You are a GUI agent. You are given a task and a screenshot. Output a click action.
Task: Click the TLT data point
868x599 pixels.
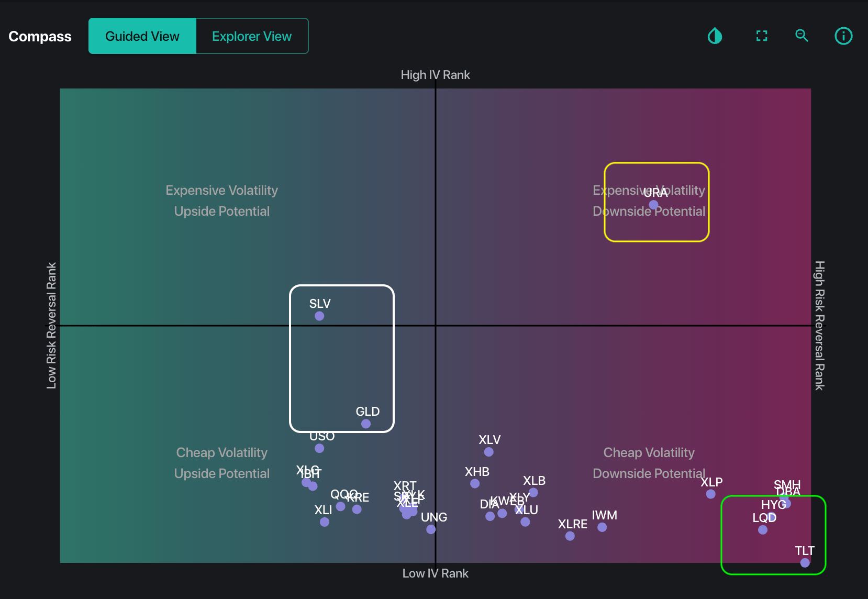click(x=805, y=563)
